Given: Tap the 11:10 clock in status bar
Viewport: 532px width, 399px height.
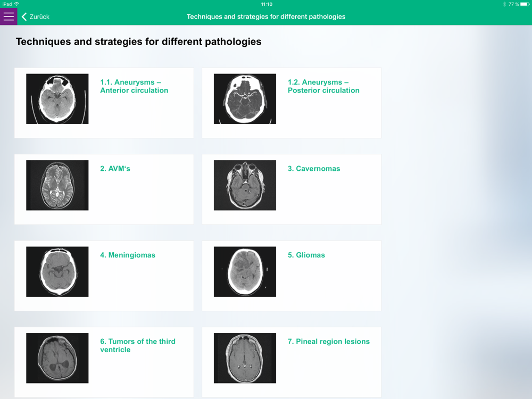Looking at the screenshot, I should tap(267, 4).
